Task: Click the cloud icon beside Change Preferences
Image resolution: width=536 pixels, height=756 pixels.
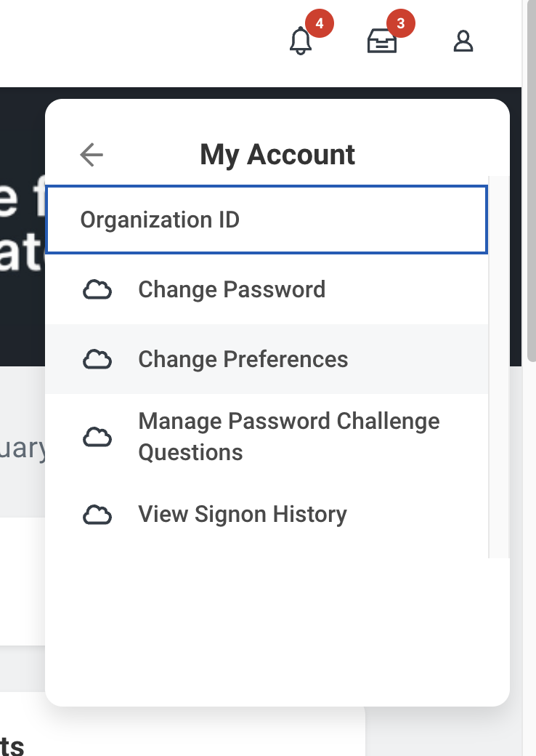Action: coord(97,360)
